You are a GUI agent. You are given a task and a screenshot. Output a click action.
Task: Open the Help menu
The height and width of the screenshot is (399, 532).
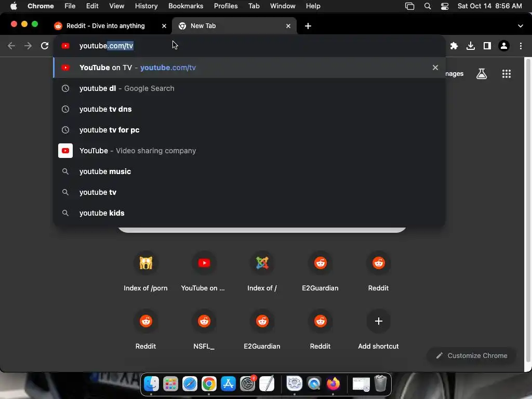point(313,6)
